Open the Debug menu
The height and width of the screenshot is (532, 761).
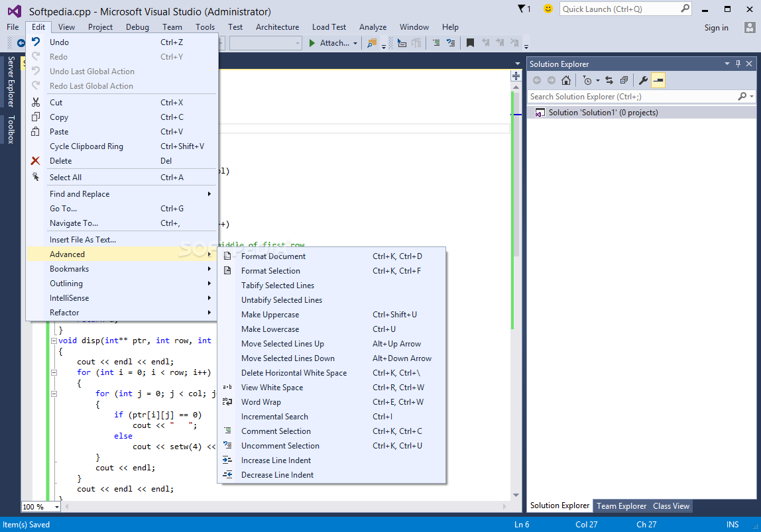tap(137, 27)
